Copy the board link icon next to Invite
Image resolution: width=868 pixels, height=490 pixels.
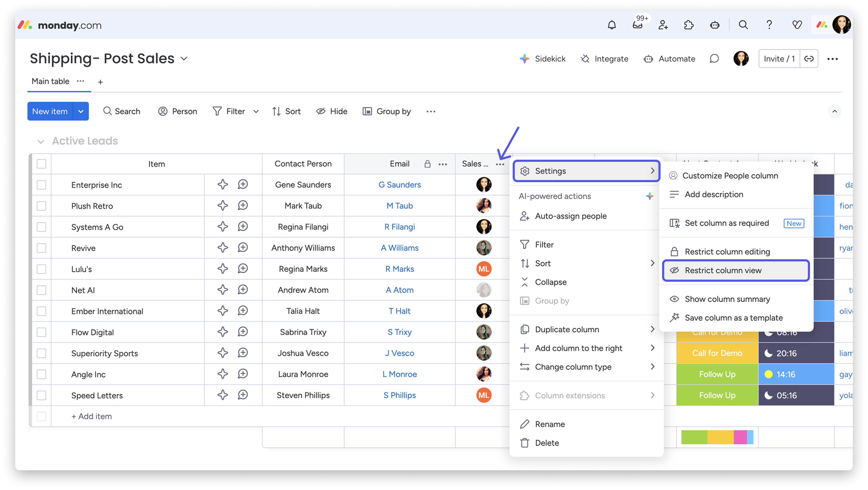coord(809,59)
